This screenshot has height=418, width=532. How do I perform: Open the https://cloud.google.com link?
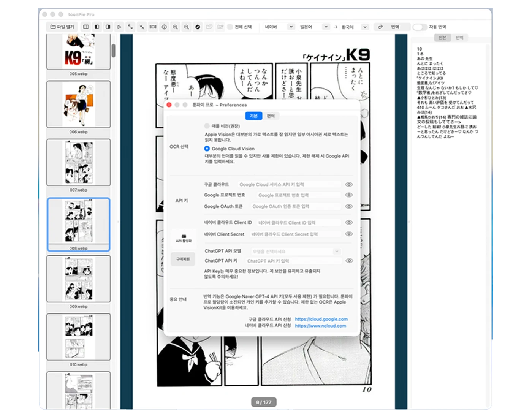(321, 319)
